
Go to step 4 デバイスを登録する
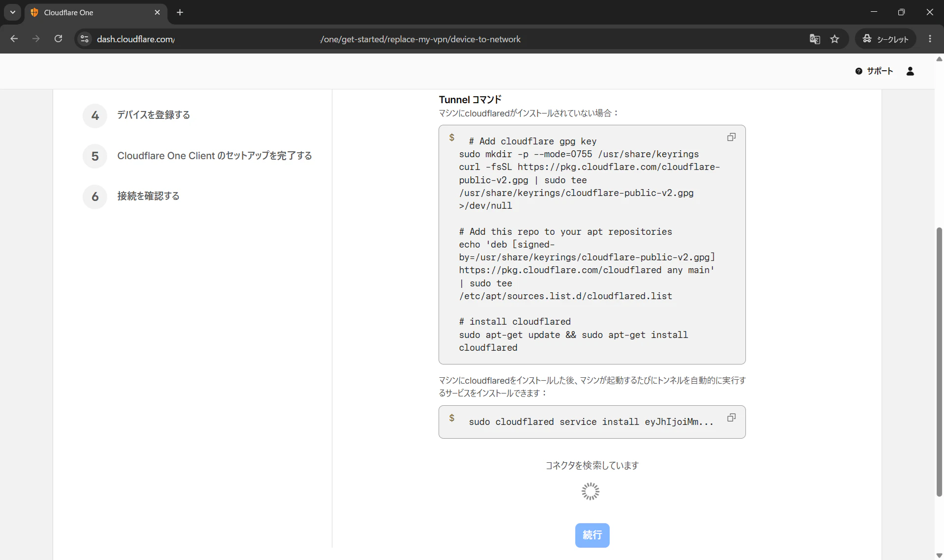click(137, 115)
